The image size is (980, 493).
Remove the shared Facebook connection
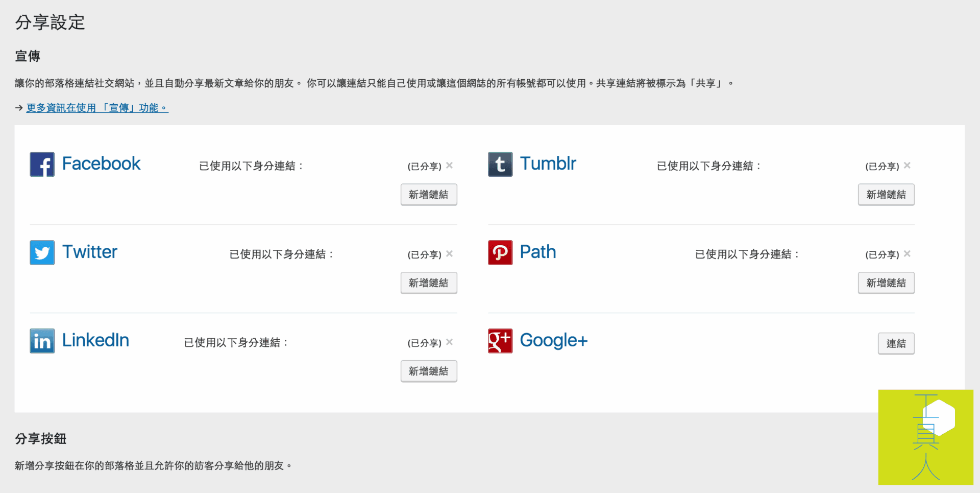click(x=449, y=165)
